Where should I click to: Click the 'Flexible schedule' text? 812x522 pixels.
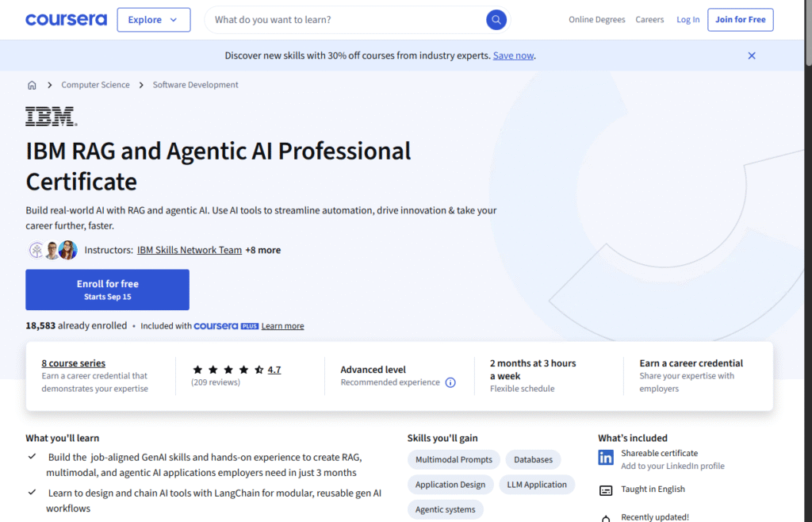(522, 389)
